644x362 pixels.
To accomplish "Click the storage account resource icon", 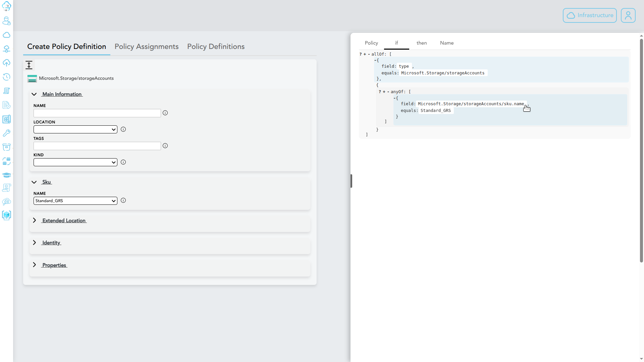I will click(x=32, y=79).
